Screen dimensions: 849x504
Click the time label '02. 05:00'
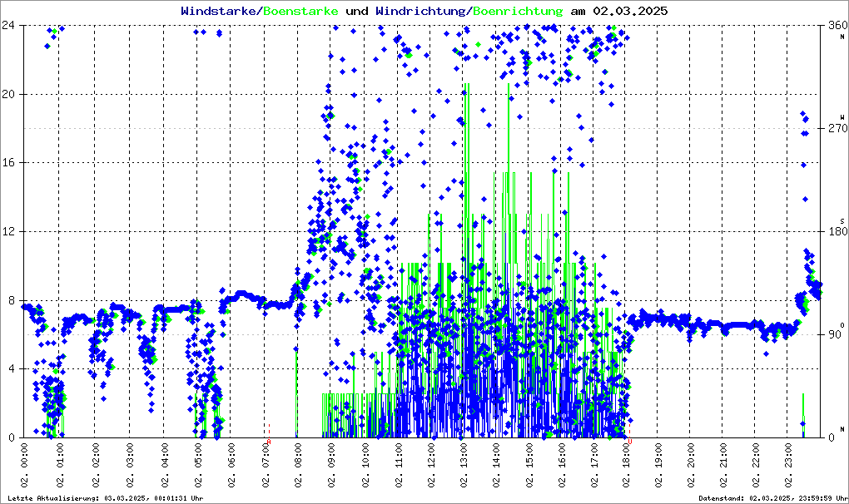[198, 465]
